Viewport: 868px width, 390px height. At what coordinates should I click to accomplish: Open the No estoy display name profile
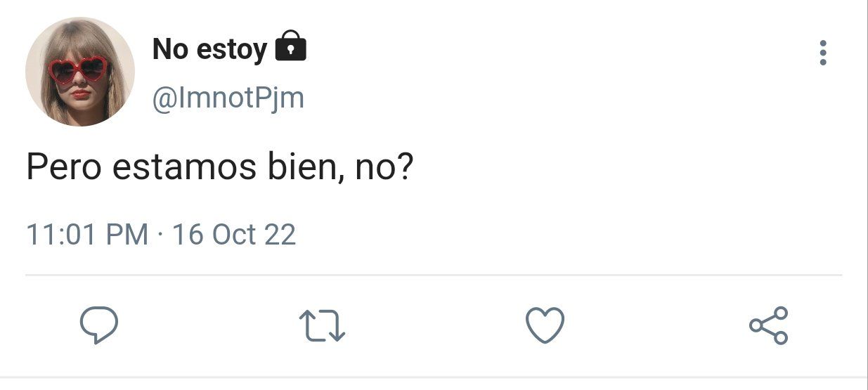click(x=210, y=49)
